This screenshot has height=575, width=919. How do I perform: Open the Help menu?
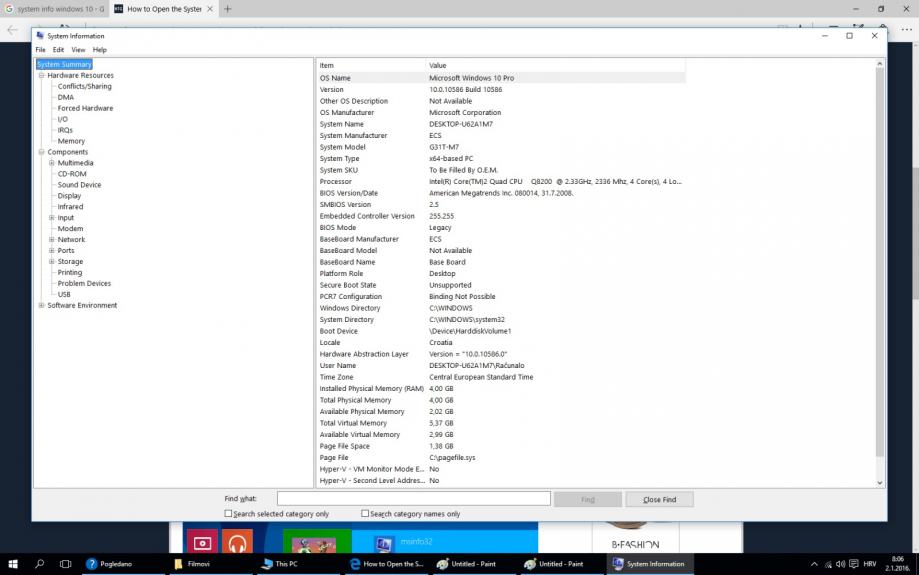(x=100, y=50)
